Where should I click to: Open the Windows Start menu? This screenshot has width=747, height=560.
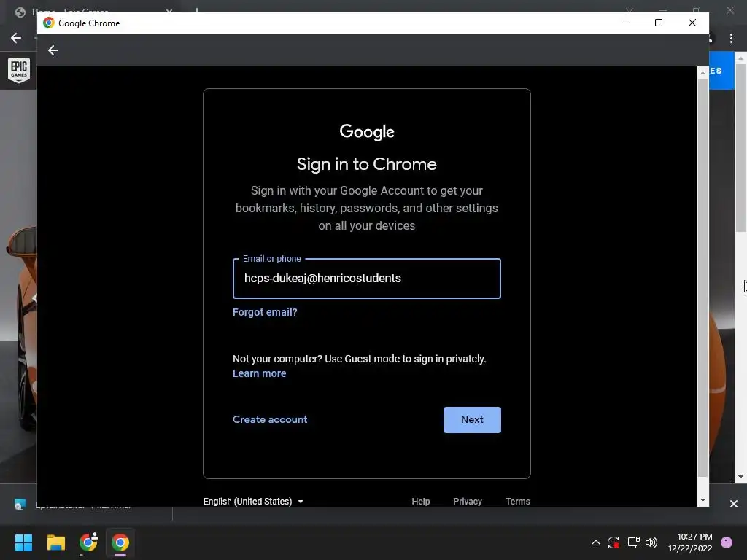click(23, 542)
